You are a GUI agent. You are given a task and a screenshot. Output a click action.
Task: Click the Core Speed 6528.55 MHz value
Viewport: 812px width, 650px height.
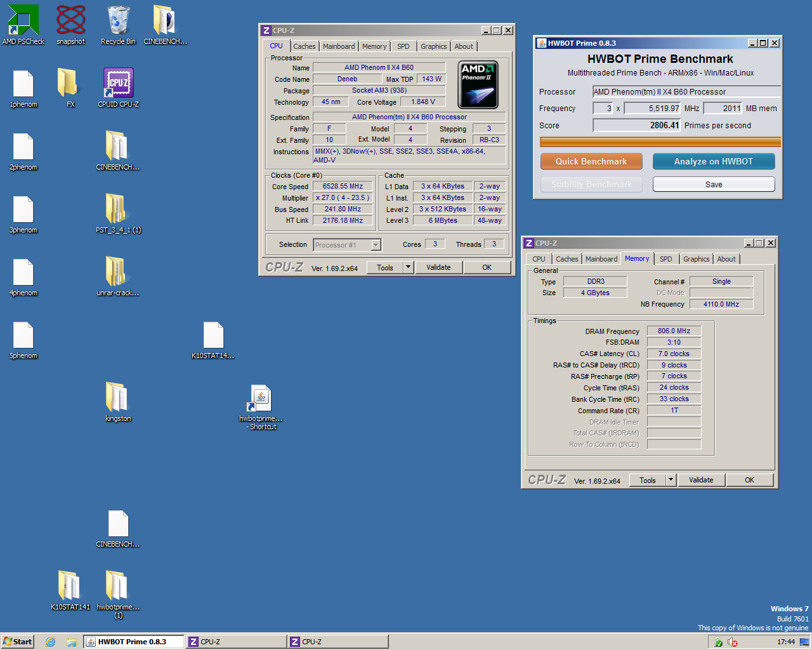click(x=343, y=186)
